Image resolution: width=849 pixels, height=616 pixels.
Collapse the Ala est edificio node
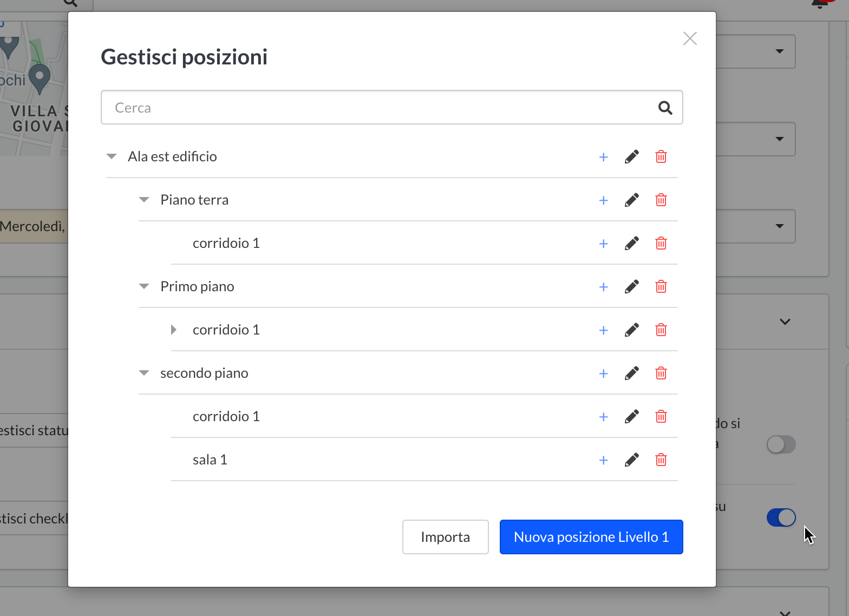tap(112, 156)
